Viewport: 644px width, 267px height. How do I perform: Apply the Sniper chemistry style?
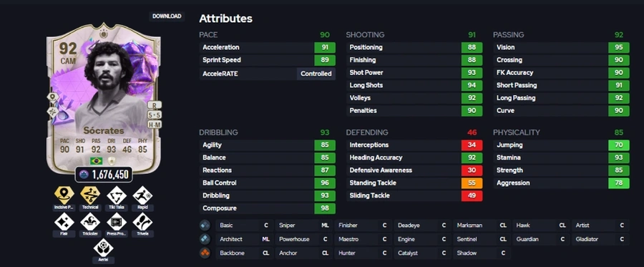(x=303, y=225)
